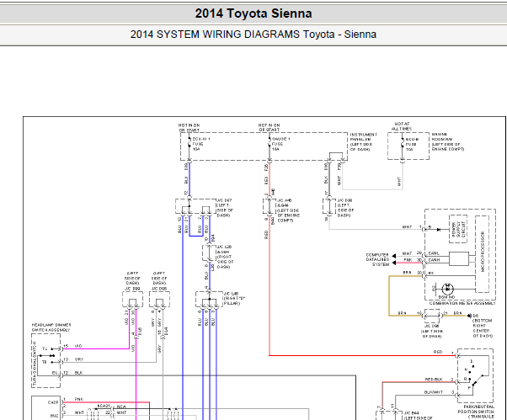Click the J/C L26 Right D Pillar connector
Screen dimensions: 507x420
pyautogui.click(x=209, y=300)
